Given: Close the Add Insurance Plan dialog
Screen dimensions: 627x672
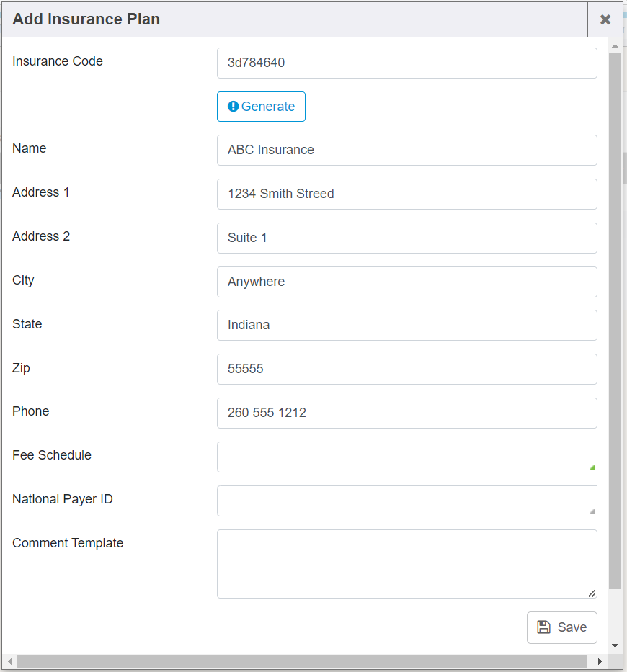Looking at the screenshot, I should click(x=605, y=19).
